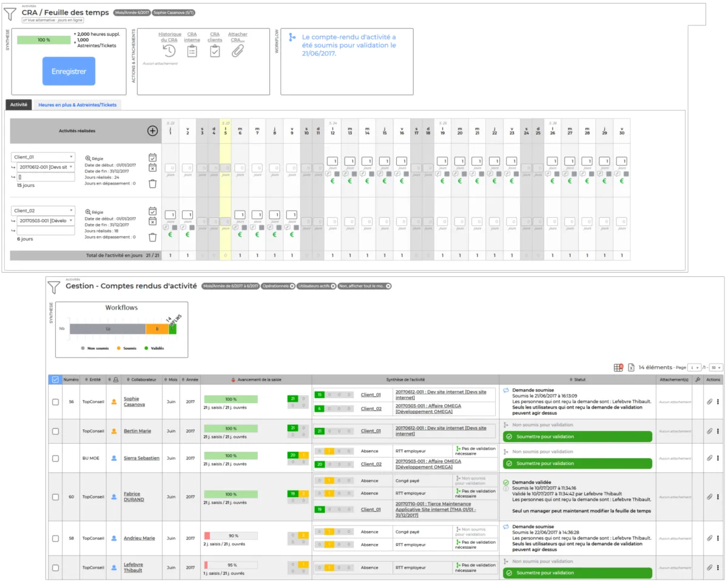
Task: Click the Régie magnifier icon for Client_01
Action: (88, 158)
